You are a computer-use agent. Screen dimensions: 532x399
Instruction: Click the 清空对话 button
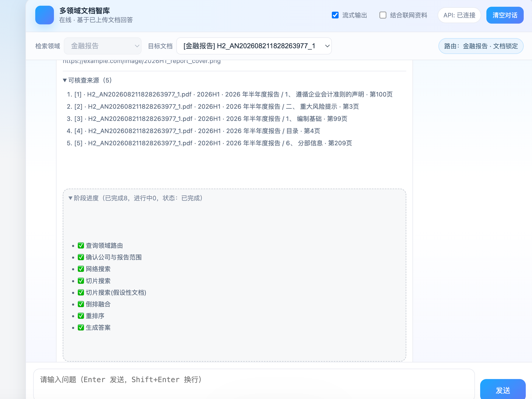[505, 15]
